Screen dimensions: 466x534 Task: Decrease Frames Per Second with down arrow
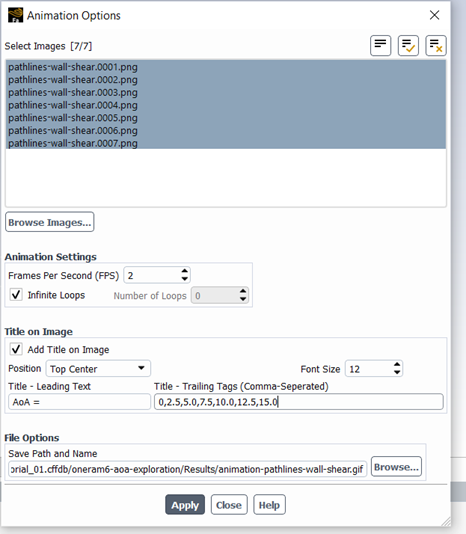point(185,279)
